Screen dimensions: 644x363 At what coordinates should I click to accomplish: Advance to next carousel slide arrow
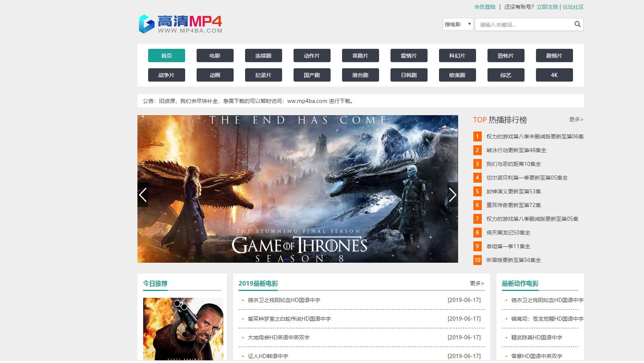click(452, 195)
